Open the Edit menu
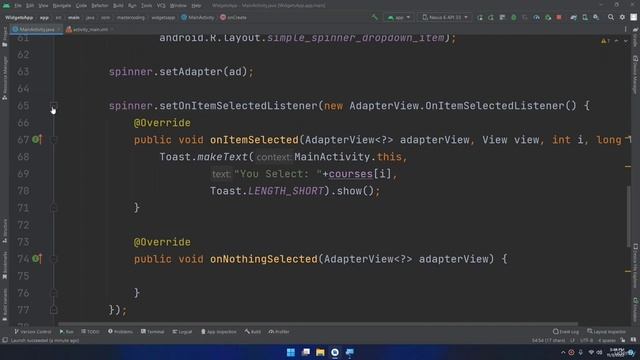640x360 pixels. pyautogui.click(x=30, y=6)
